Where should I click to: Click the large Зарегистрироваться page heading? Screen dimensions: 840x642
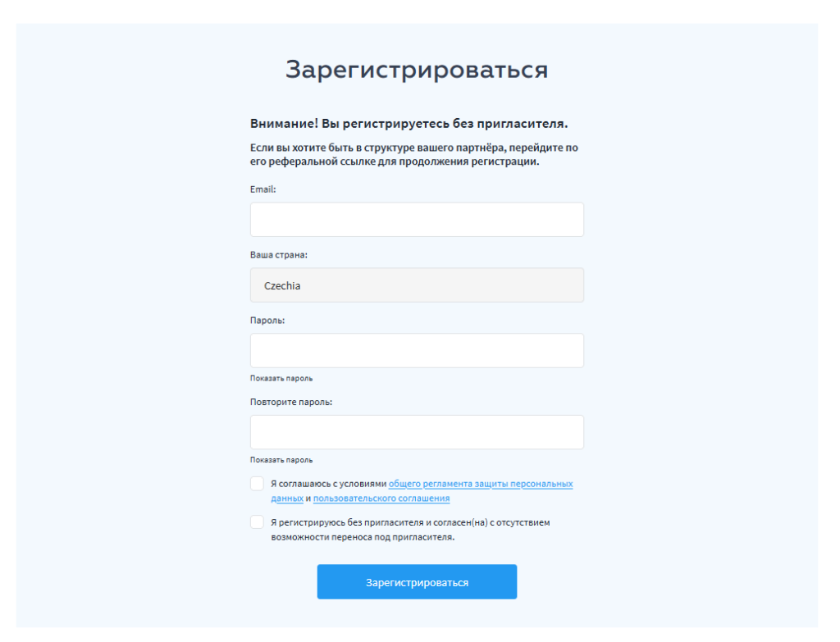(x=417, y=70)
